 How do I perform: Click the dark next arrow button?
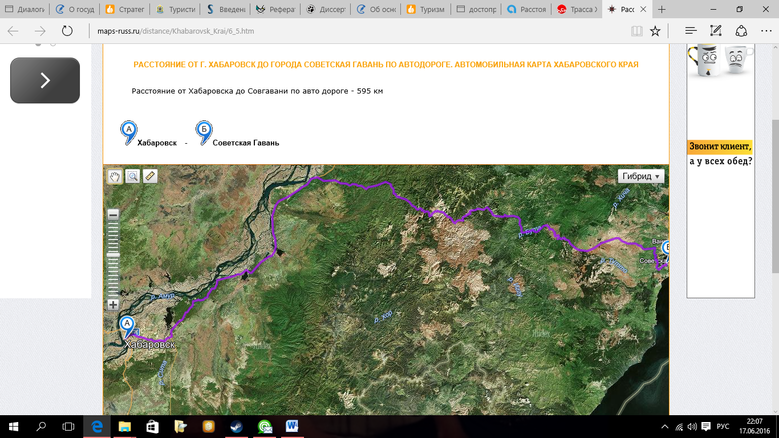[x=45, y=80]
